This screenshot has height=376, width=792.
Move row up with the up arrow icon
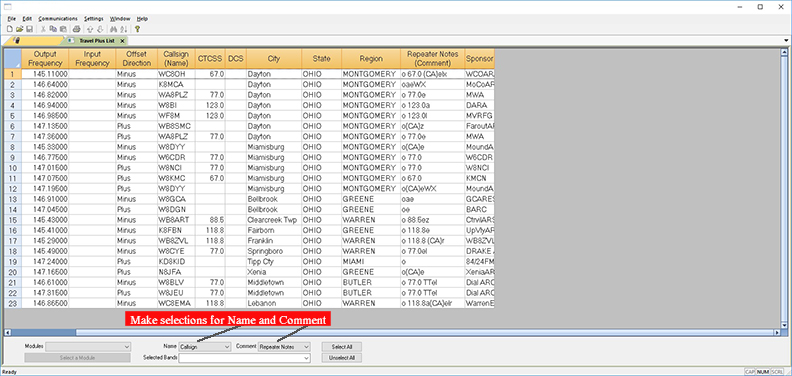(90, 29)
